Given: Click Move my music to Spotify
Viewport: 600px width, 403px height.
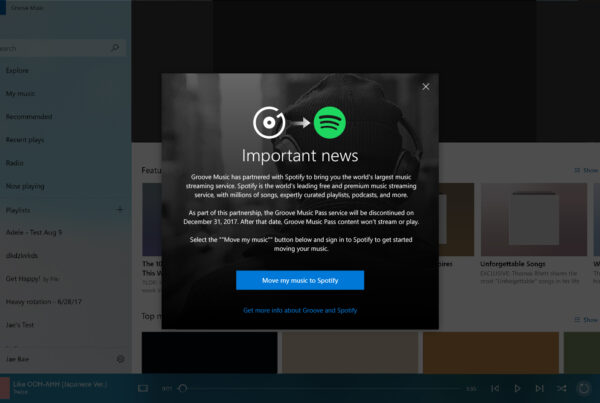Looking at the screenshot, I should point(299,280).
